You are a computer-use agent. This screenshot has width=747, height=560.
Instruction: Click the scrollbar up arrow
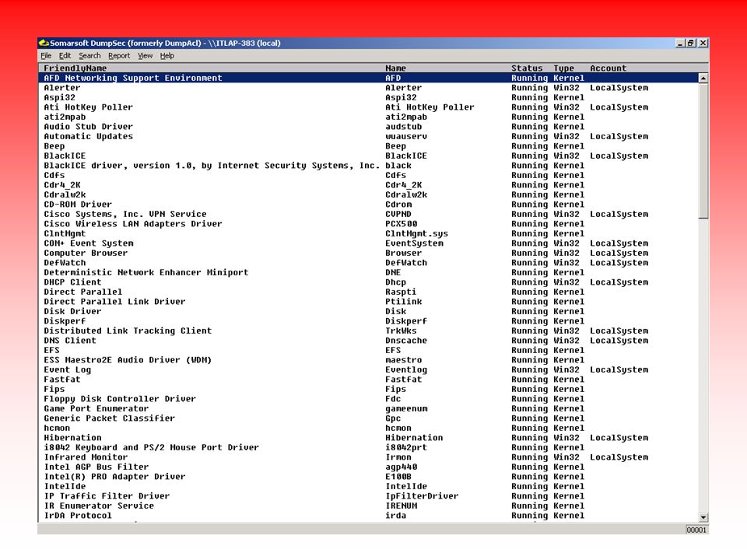coord(703,78)
